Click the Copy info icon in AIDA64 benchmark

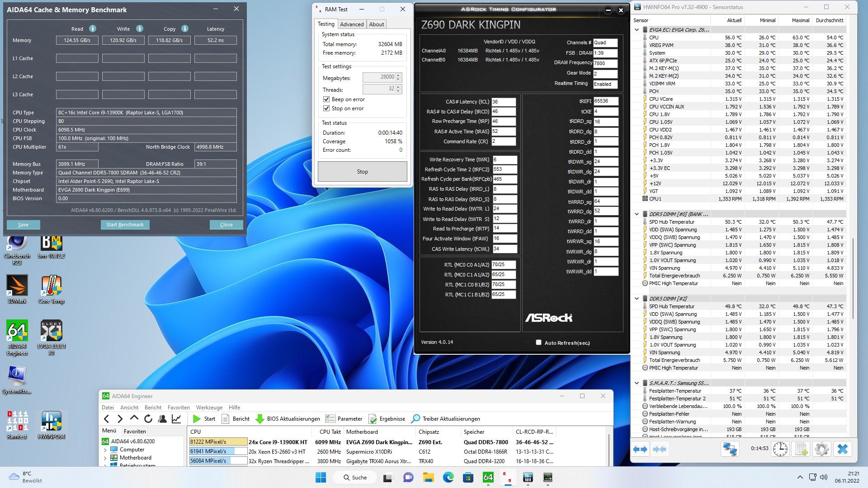point(185,28)
